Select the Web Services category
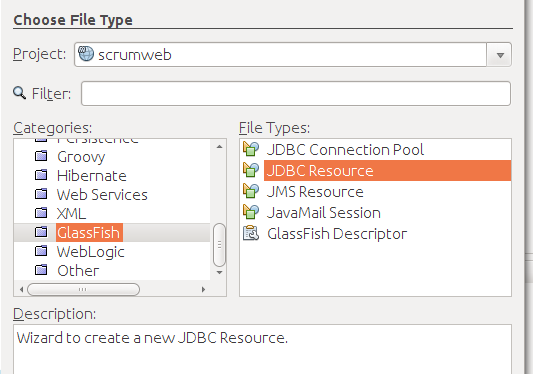533x374 pixels. point(102,194)
